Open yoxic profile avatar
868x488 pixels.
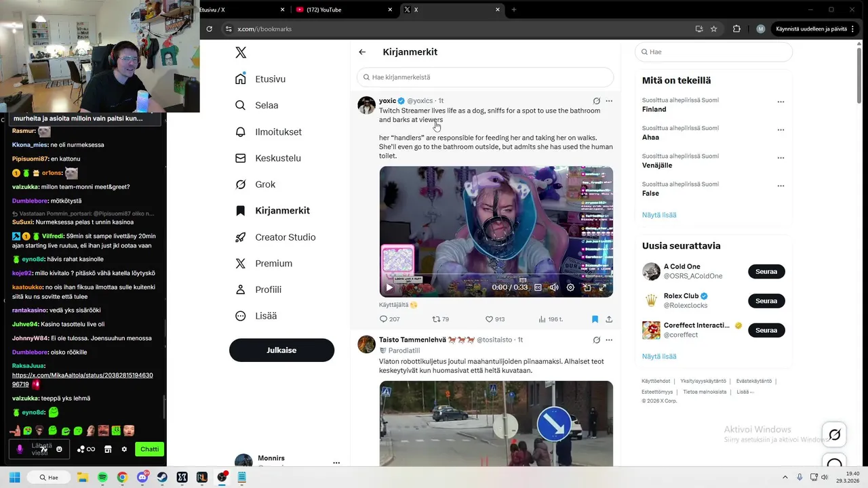(367, 105)
